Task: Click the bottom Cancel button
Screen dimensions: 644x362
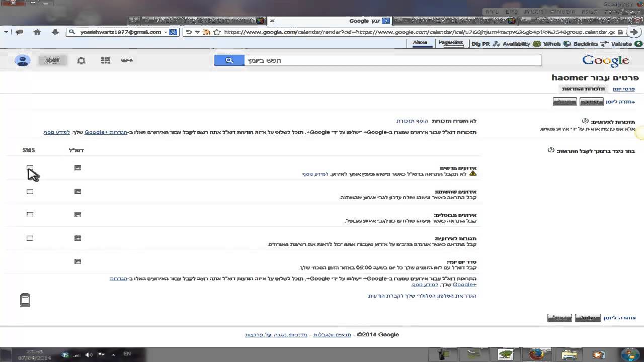Action: coord(559,318)
